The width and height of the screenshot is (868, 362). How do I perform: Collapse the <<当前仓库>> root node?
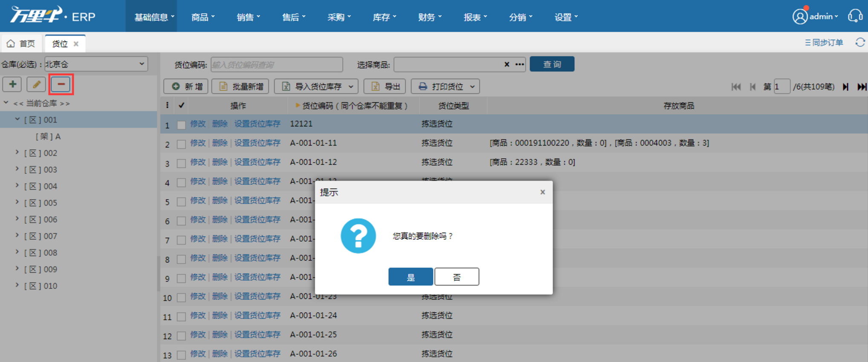tap(6, 103)
